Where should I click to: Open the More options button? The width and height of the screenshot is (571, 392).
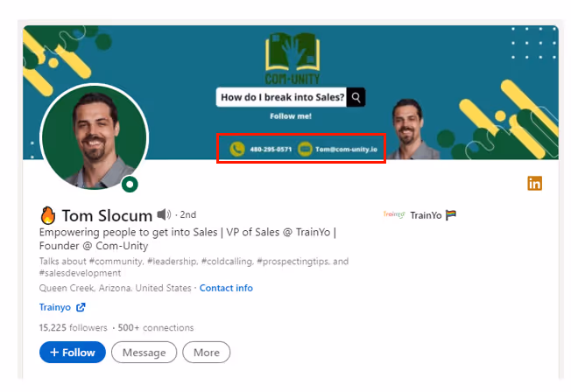[207, 353]
